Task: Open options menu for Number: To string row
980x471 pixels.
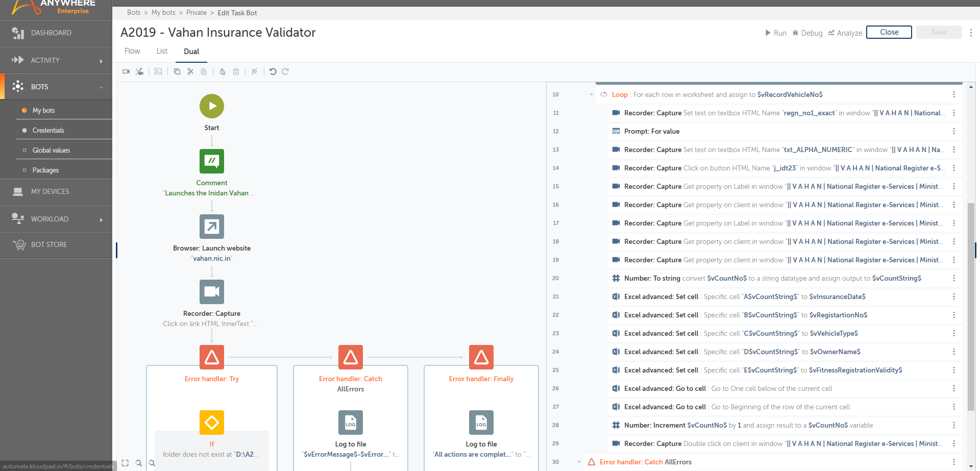Action: tap(953, 278)
